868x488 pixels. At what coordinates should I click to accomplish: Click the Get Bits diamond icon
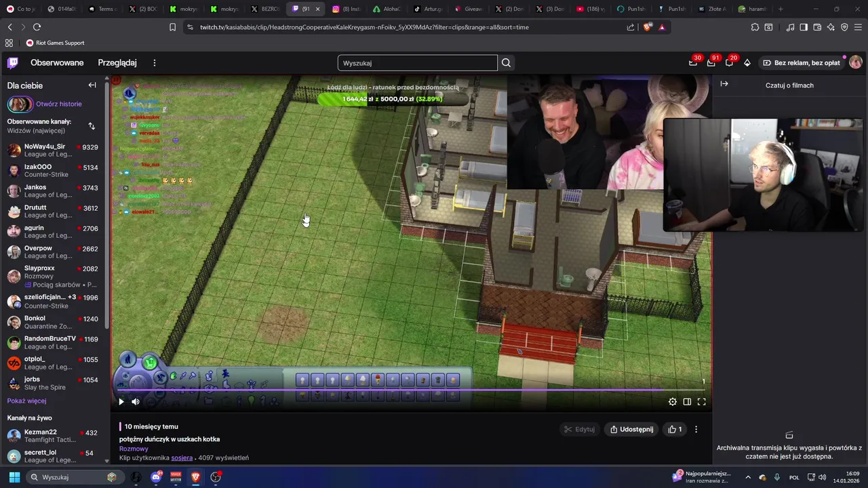point(747,63)
